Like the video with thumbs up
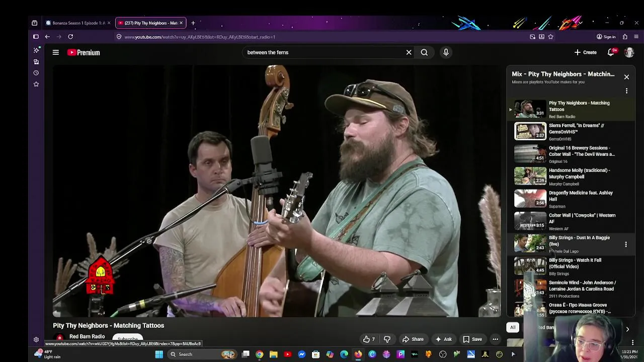This screenshot has width=644, height=362. point(369,339)
